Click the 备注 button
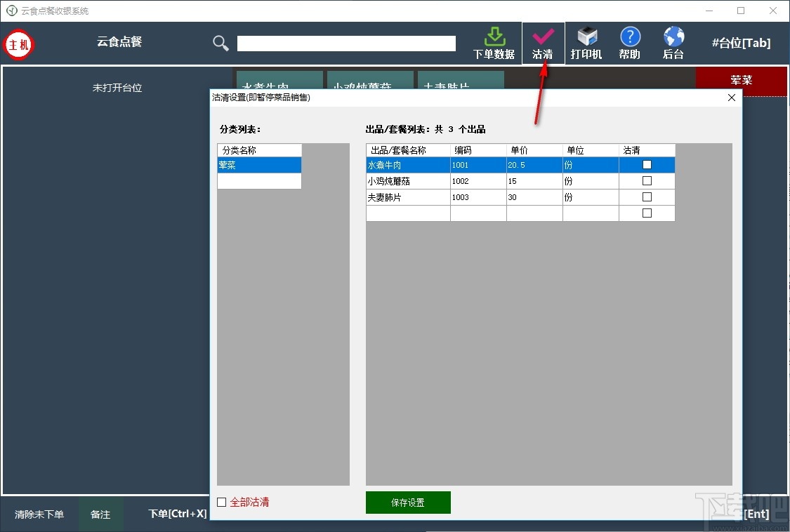 [100, 514]
